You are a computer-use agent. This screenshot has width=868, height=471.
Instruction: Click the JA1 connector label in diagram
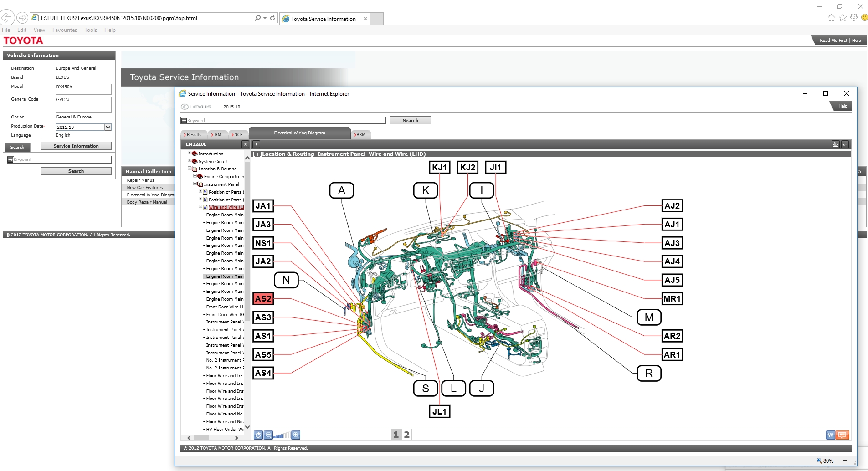point(263,206)
